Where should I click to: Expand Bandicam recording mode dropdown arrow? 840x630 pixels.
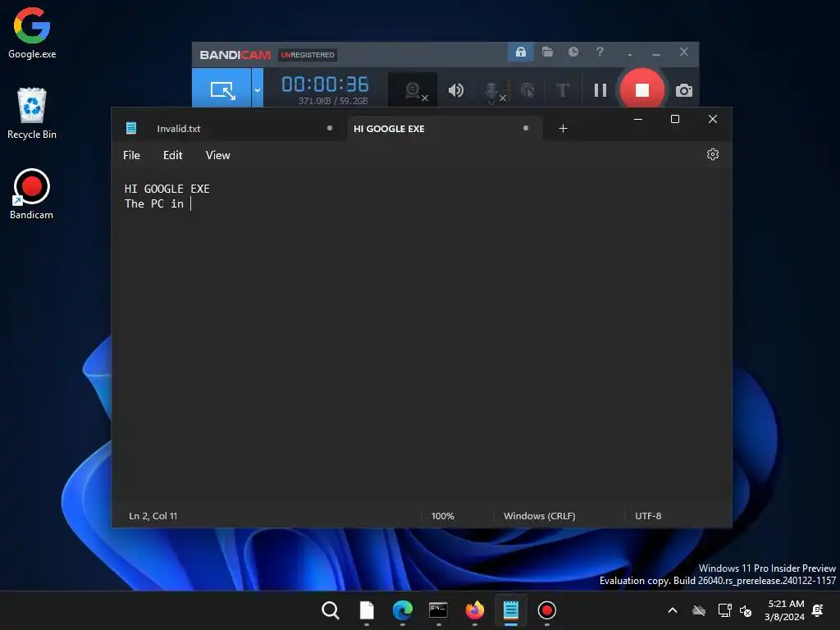[258, 90]
